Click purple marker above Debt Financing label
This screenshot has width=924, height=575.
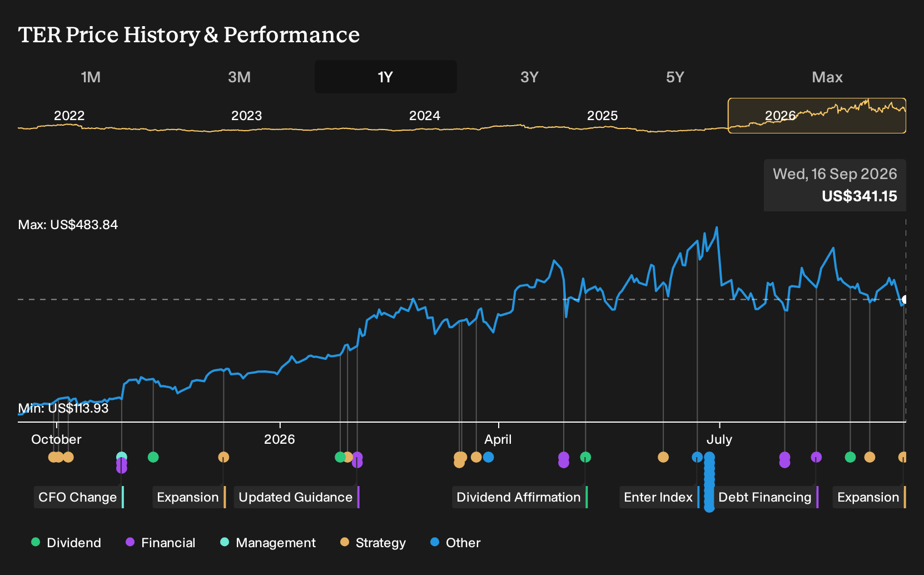click(816, 457)
